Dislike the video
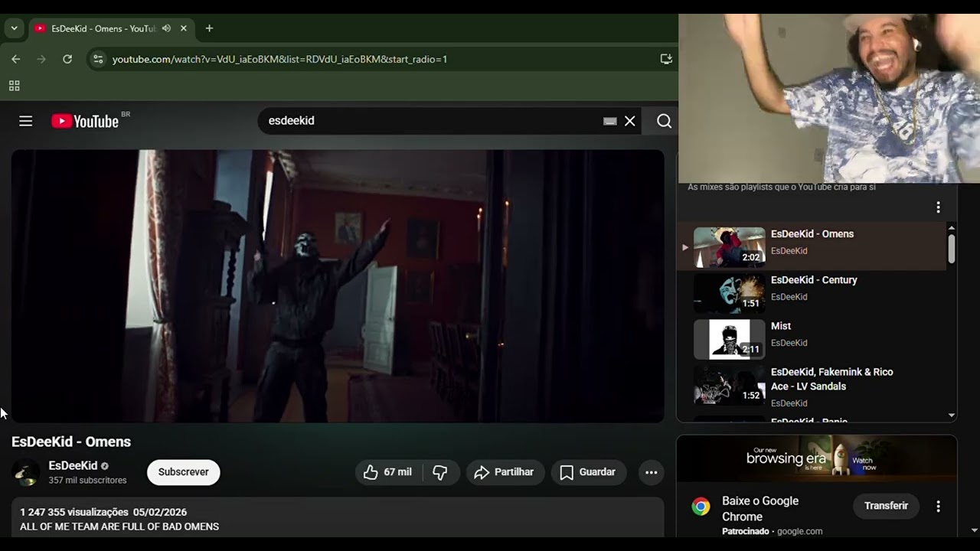The width and height of the screenshot is (980, 551). click(x=440, y=472)
